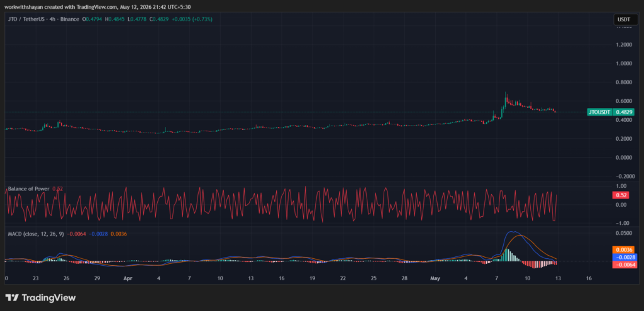Viewport: 644px width, 311px height.
Task: Open the Balance of Power indicator label
Action: pos(29,188)
